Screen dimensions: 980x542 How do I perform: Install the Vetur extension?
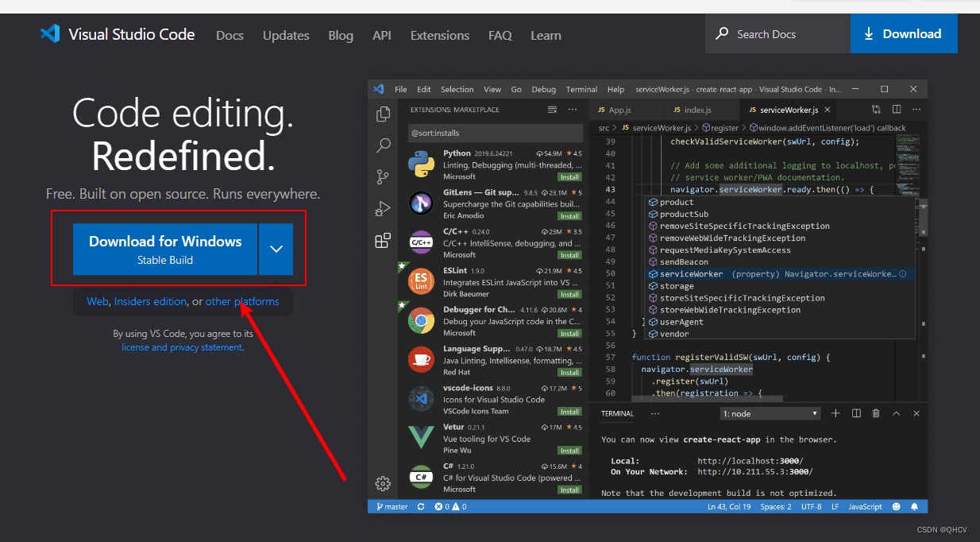pos(569,451)
